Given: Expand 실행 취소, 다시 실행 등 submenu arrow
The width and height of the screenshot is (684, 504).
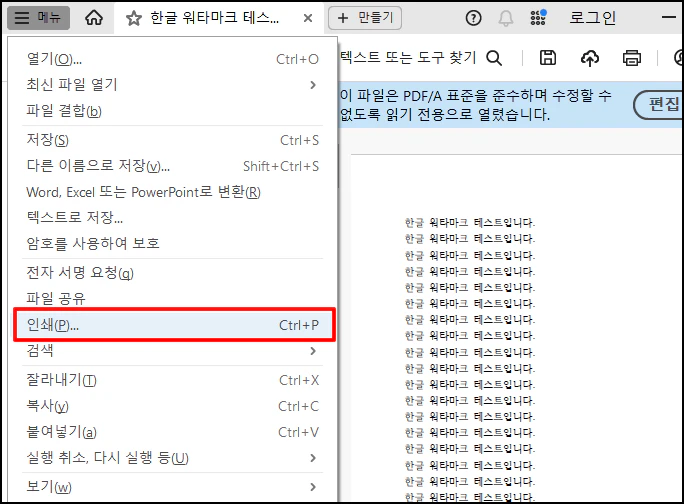Looking at the screenshot, I should [x=313, y=458].
